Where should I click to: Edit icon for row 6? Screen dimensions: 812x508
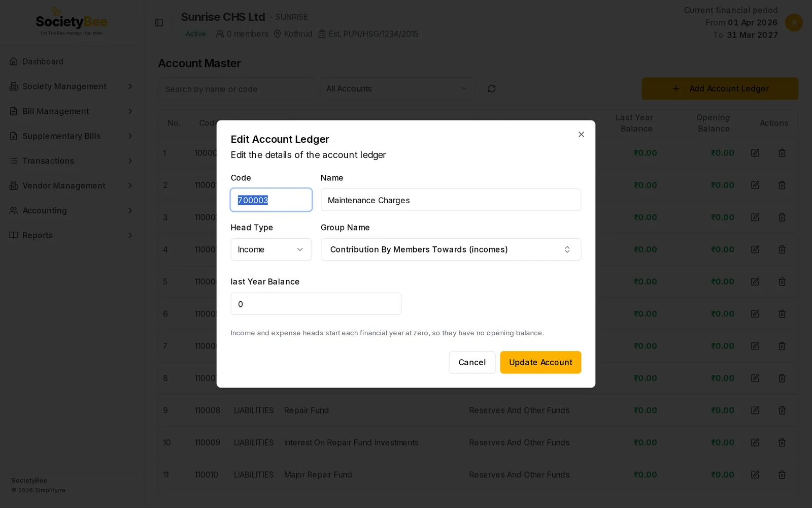(x=755, y=314)
